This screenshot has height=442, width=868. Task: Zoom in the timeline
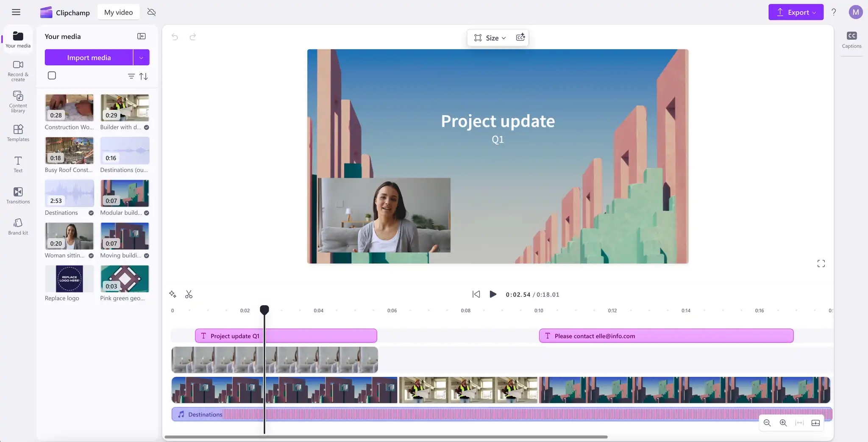(x=783, y=423)
